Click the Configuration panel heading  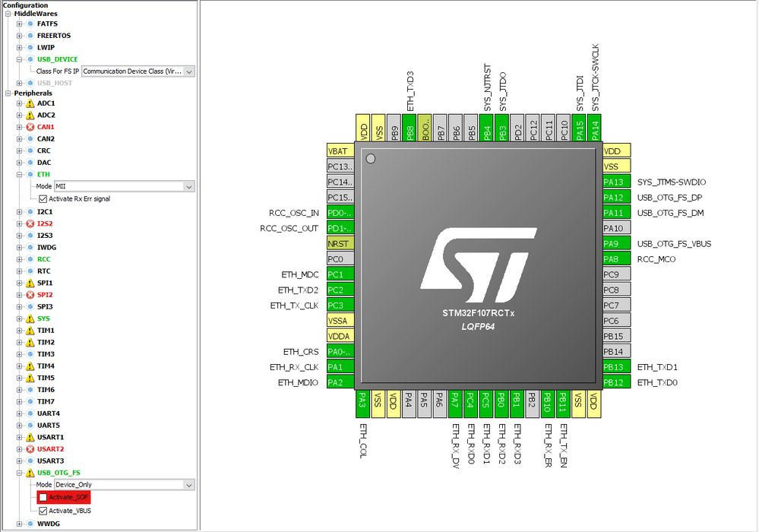point(25,5)
